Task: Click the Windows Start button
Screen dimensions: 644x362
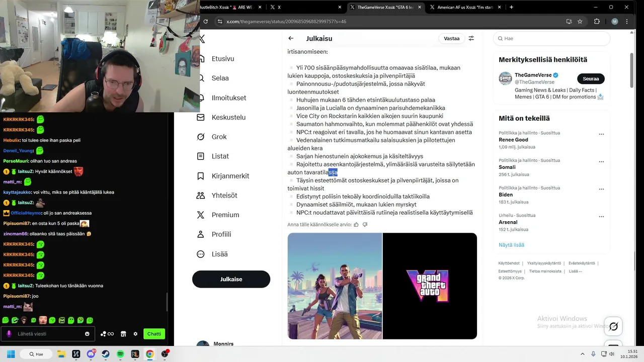Action: (11, 354)
